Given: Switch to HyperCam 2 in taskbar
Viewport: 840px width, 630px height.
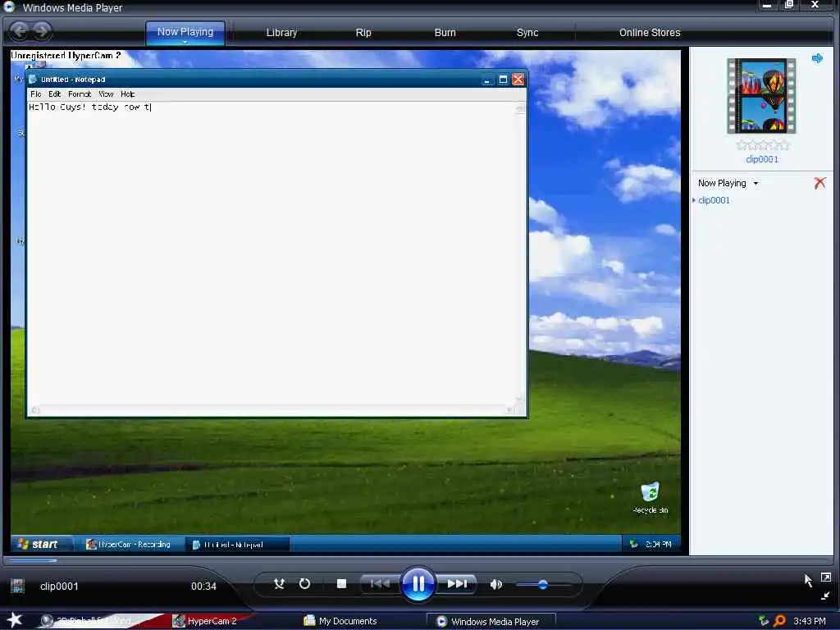Looking at the screenshot, I should (x=206, y=621).
